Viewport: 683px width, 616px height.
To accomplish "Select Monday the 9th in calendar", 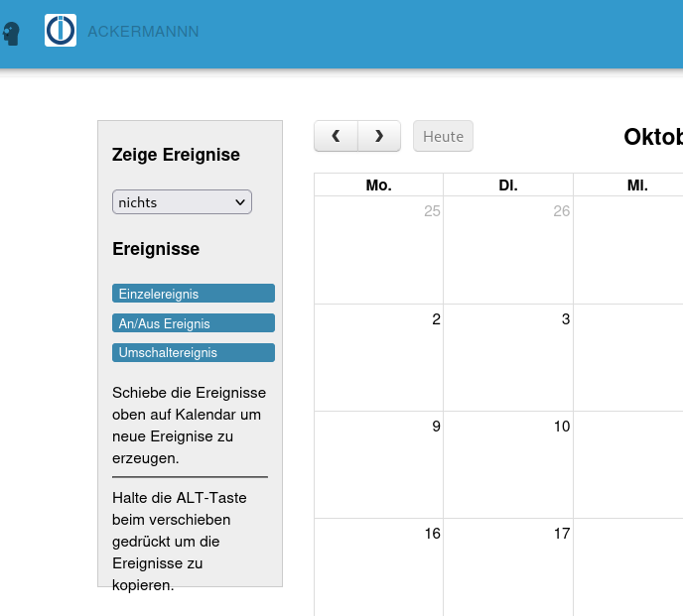I will click(x=378, y=464).
